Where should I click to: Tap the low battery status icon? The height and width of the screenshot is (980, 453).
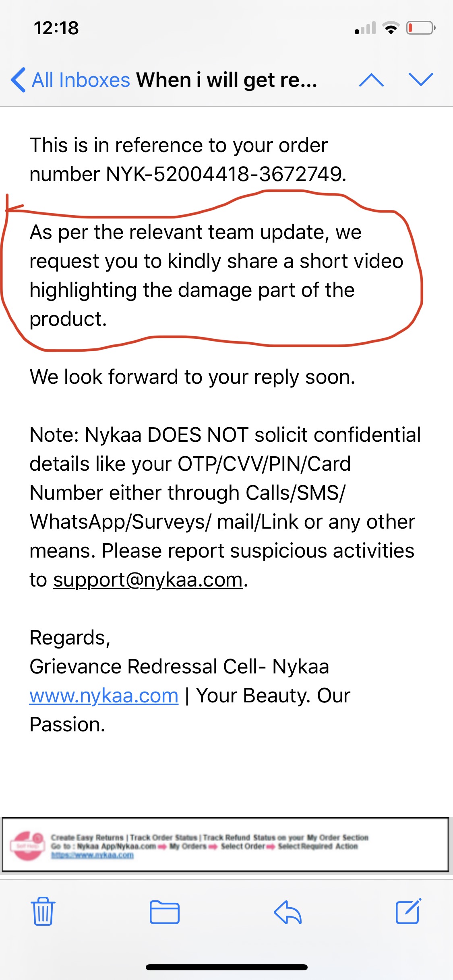coord(420,28)
